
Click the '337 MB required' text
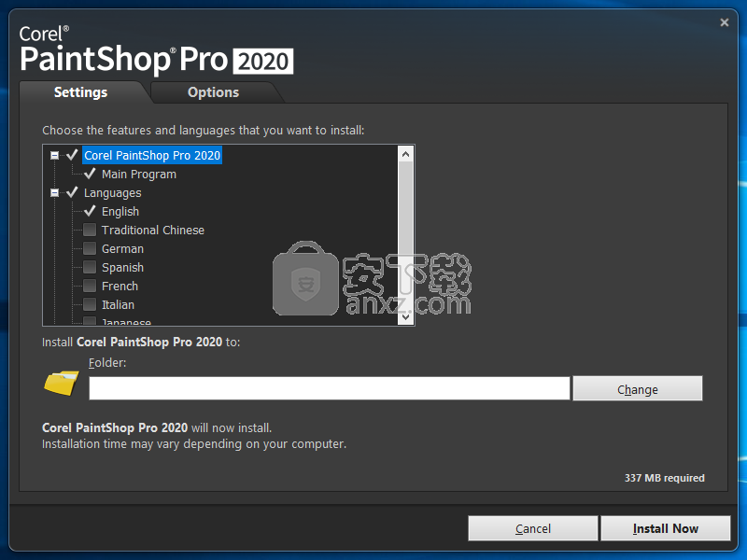(664, 478)
